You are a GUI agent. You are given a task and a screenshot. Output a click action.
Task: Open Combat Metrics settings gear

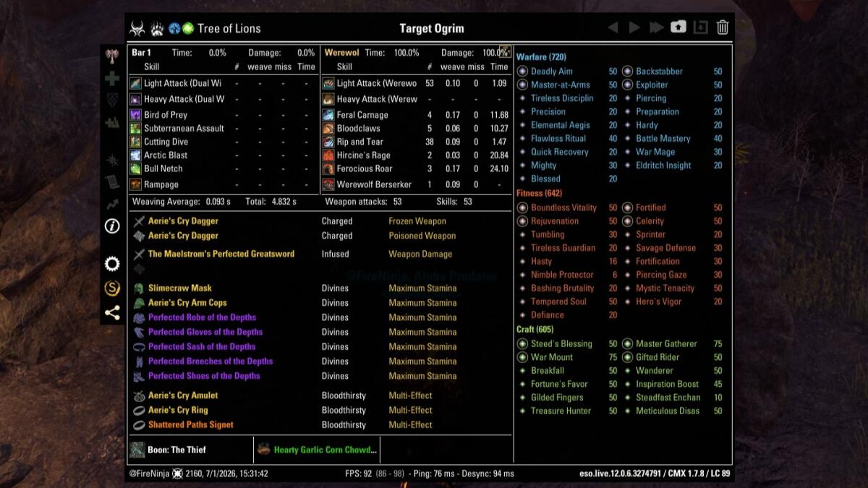tap(112, 263)
